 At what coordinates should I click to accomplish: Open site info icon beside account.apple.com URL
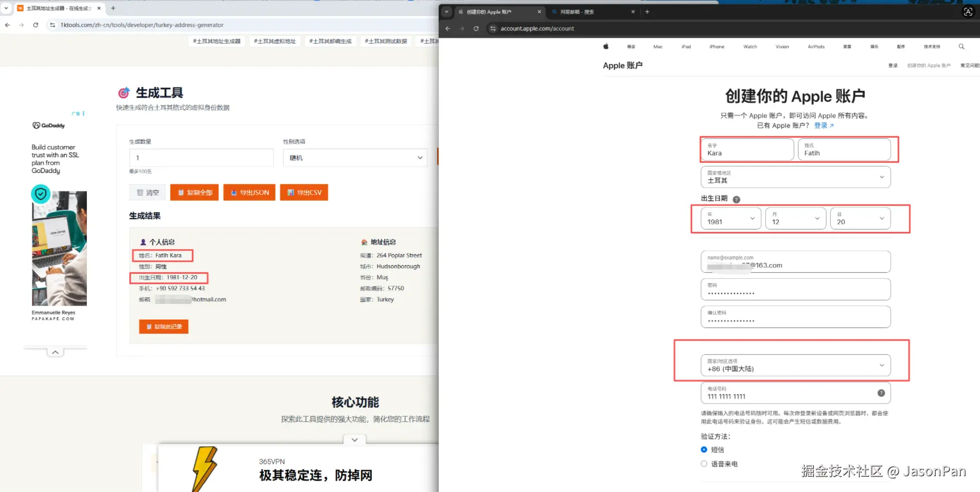coord(493,28)
